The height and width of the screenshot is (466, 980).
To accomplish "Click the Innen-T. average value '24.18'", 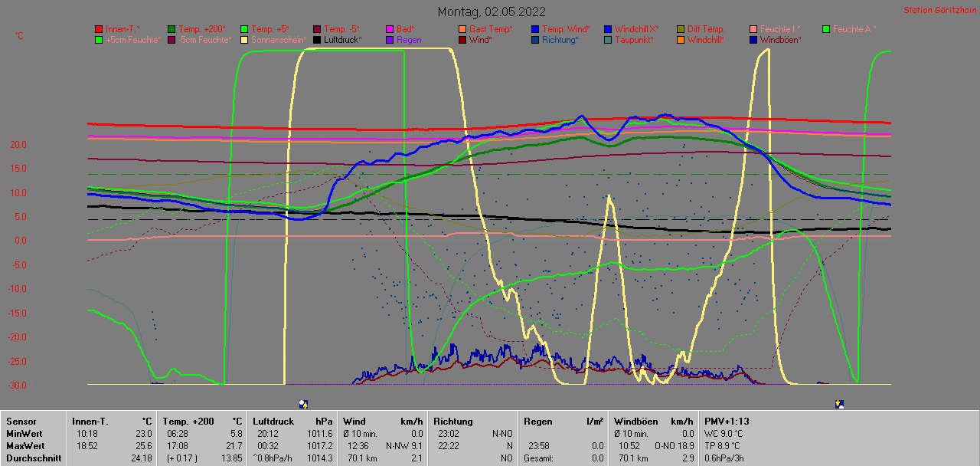I will 141,458.
